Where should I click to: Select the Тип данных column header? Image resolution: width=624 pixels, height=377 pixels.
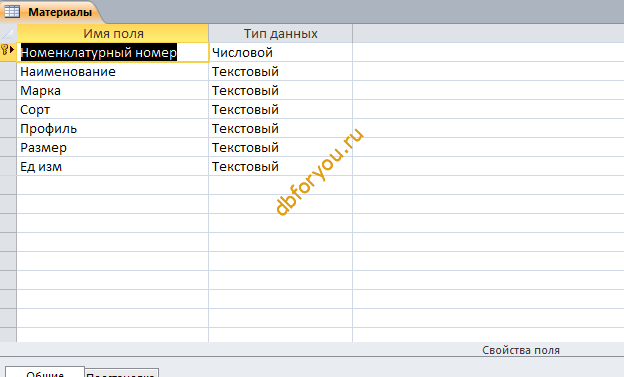(281, 33)
